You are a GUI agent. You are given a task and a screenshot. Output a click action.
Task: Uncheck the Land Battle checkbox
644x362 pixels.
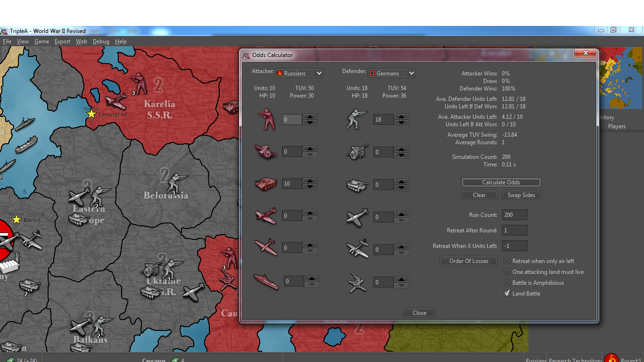coord(507,293)
